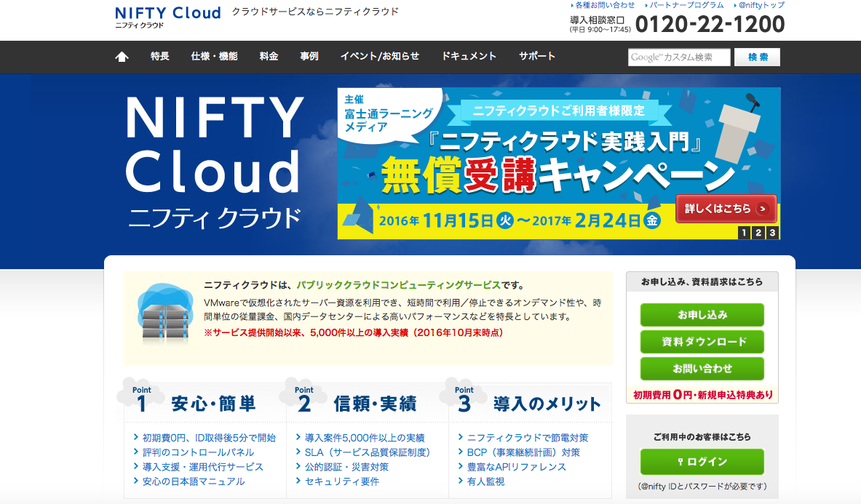Switch to banner slide 2
The width and height of the screenshot is (861, 504).
[758, 233]
